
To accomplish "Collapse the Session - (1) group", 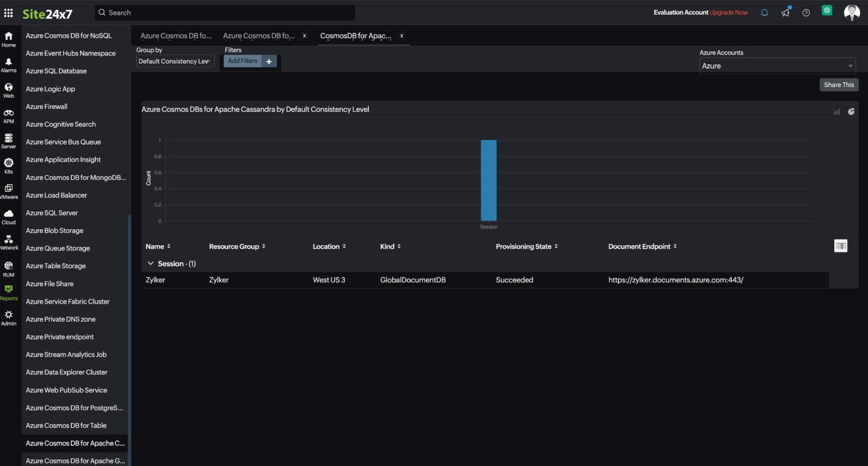I will click(x=150, y=263).
